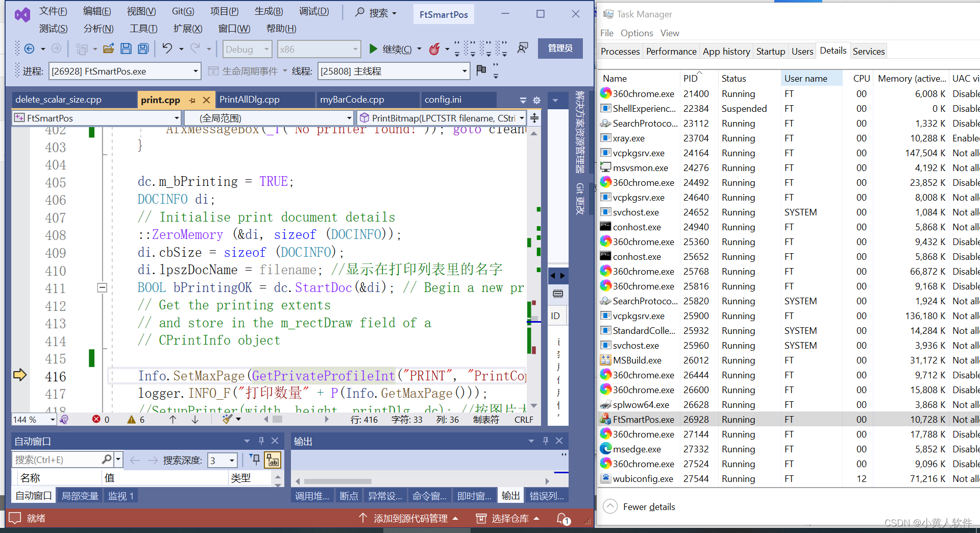
Task: Open the x86 platform dropdown
Action: coord(319,49)
